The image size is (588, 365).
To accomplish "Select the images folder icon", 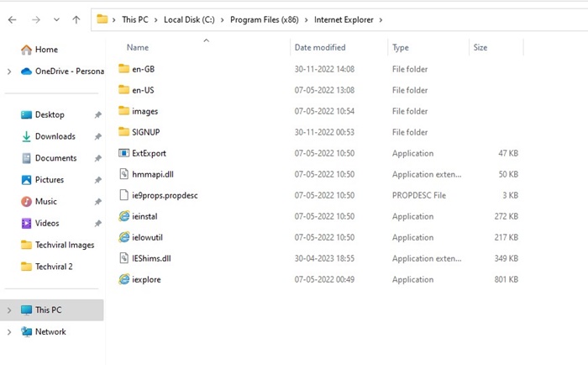I will pos(123,111).
